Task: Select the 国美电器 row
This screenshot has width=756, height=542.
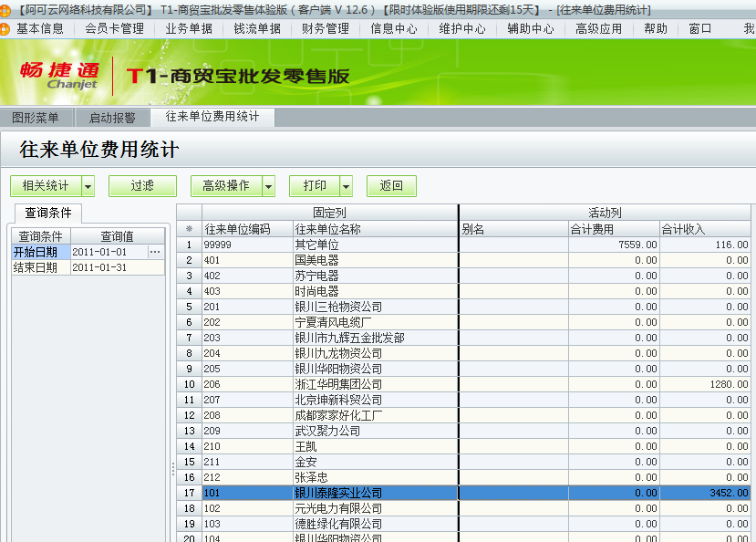Action: coord(464,260)
